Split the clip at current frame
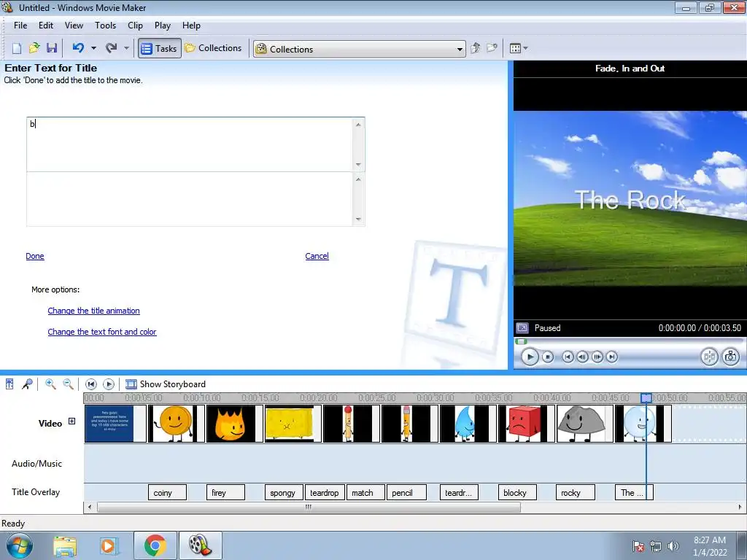Screen dimensions: 747x560 pos(709,357)
